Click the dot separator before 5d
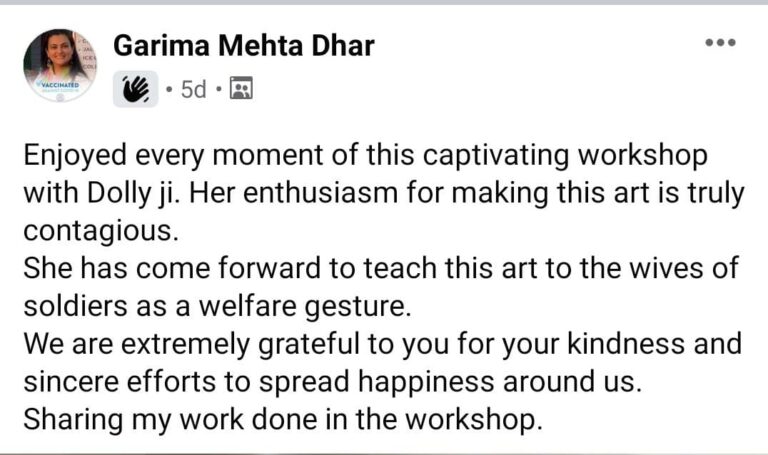Screen dimensions: 768x455 169,90
